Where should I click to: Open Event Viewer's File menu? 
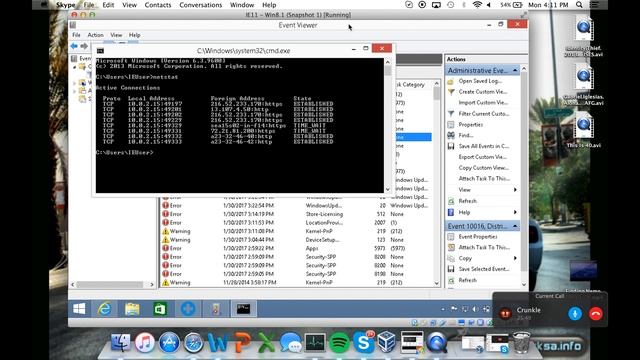[x=76, y=35]
